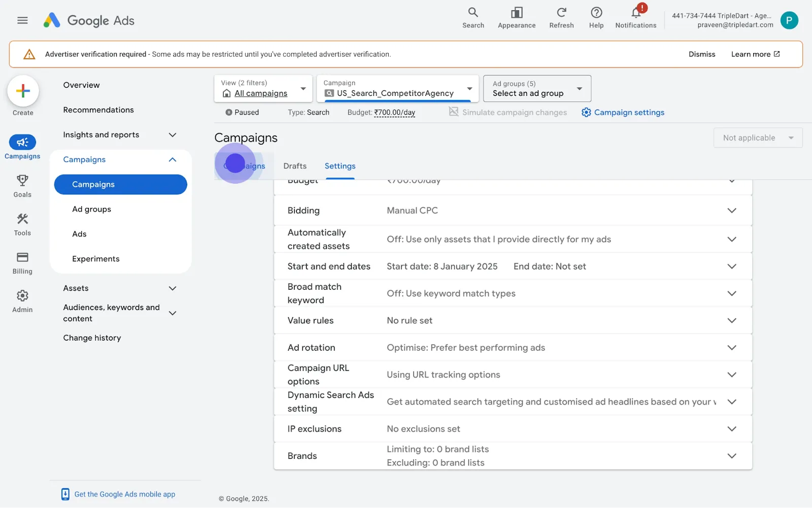Click the warning triangle in verification banner
The width and height of the screenshot is (812, 508).
coord(29,54)
